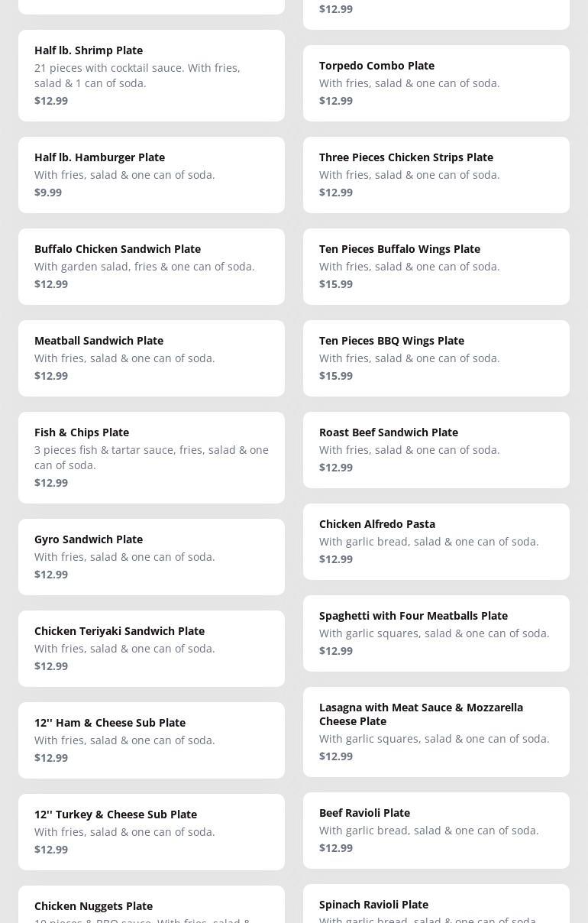Click the Roast Beef Sandwich Plate

pos(436,449)
